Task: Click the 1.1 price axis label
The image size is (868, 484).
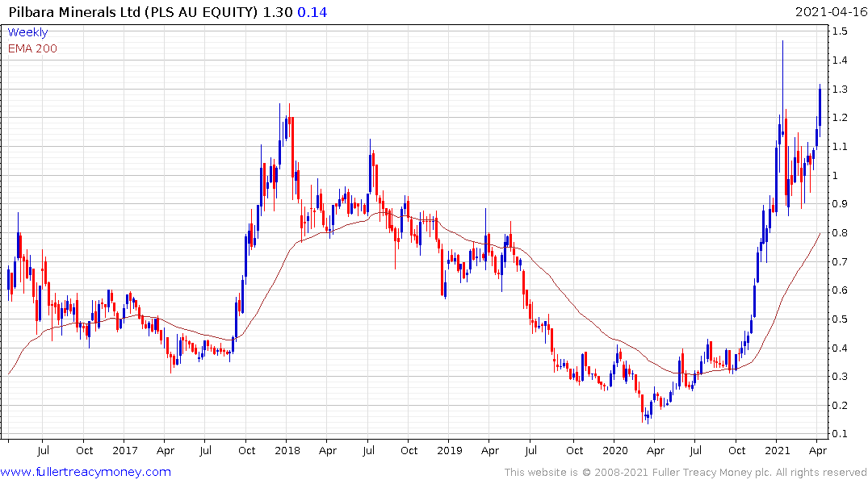Action: click(x=840, y=146)
